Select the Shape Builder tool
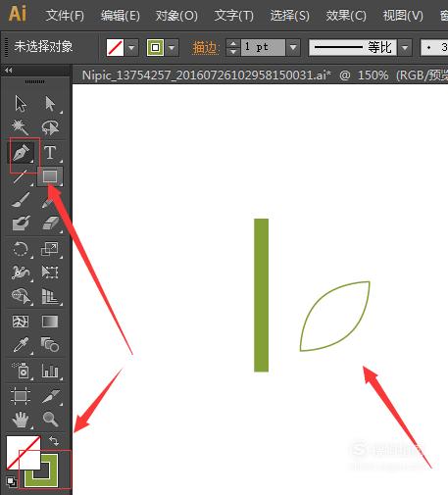The image size is (448, 495). 21,296
